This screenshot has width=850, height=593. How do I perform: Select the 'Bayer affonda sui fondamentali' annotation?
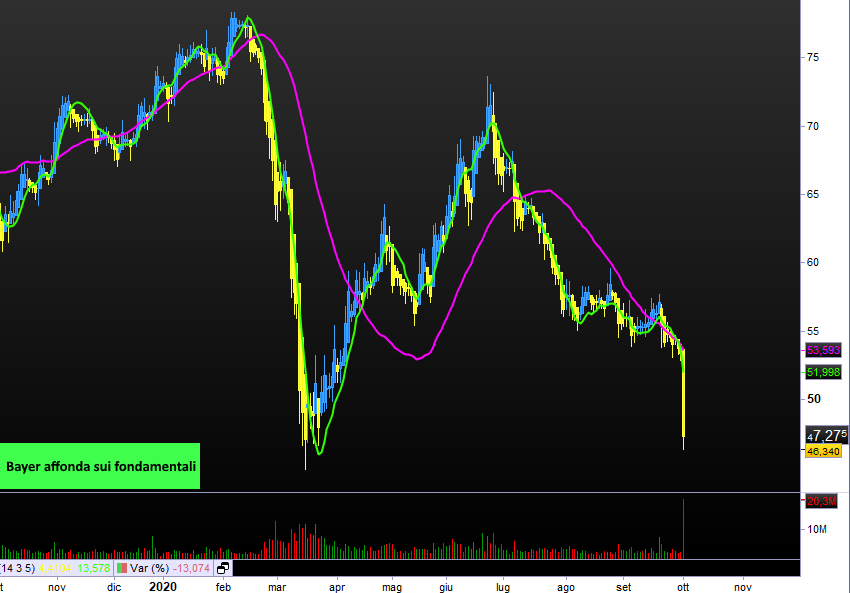(100, 466)
